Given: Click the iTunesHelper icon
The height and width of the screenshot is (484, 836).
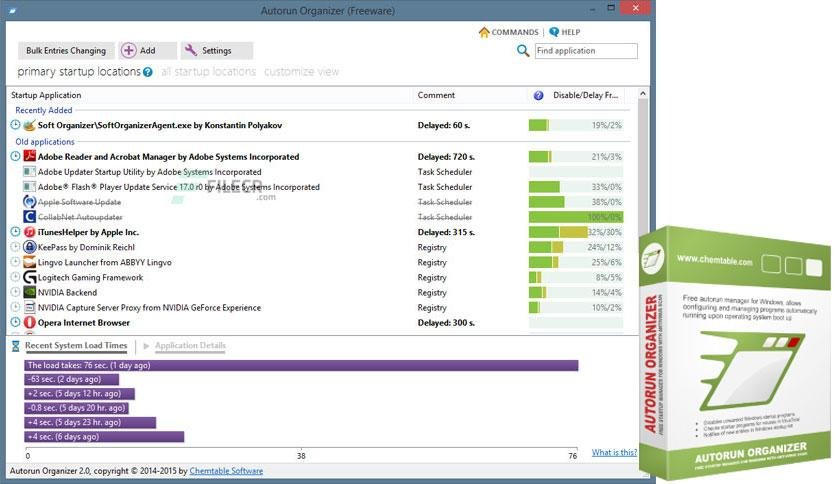Looking at the screenshot, I should tap(29, 232).
